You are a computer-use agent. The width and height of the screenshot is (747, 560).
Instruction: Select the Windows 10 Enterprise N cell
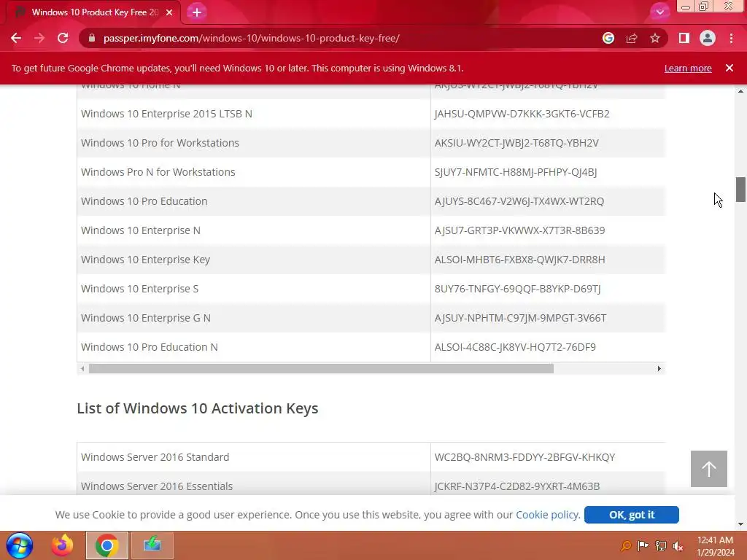253,230
